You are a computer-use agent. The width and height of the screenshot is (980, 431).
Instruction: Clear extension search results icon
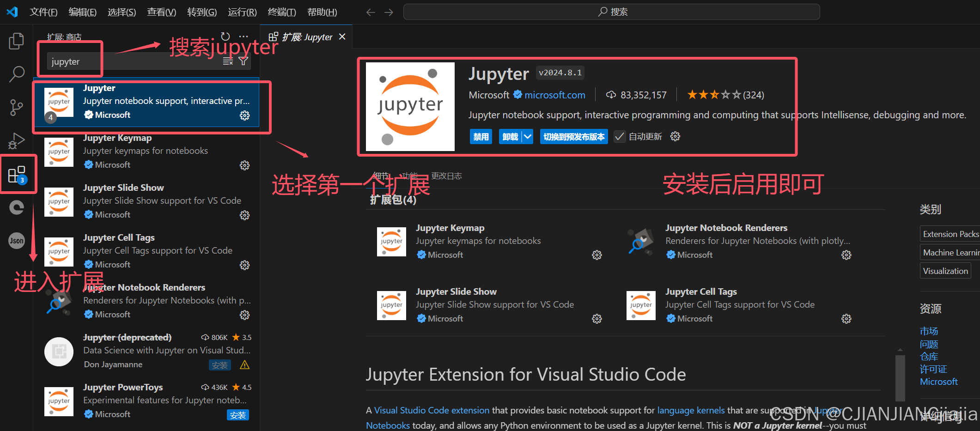pyautogui.click(x=228, y=61)
